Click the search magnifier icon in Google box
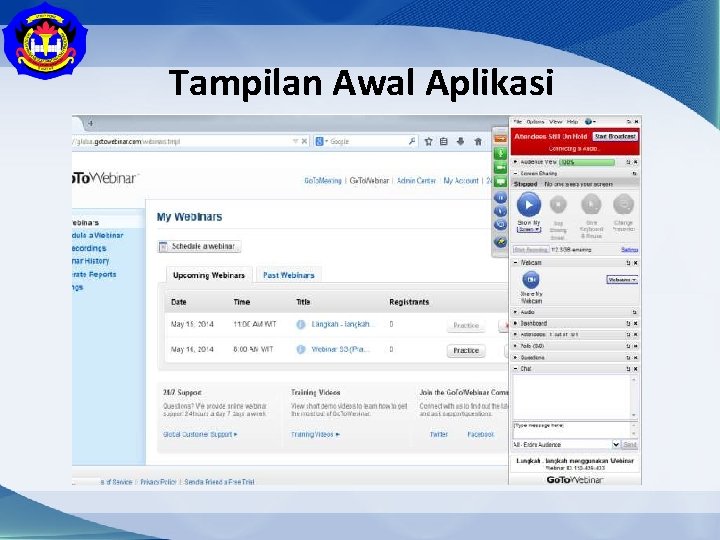This screenshot has height=540, width=720. click(412, 141)
